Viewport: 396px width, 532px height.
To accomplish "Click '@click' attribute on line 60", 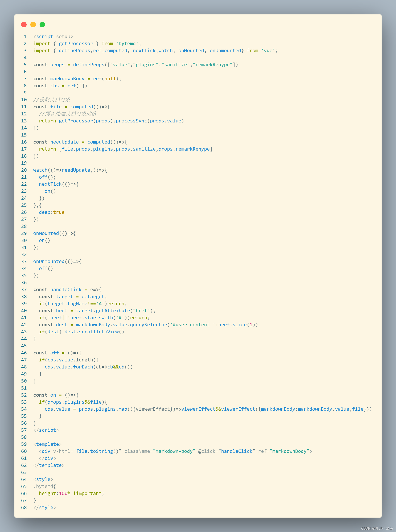I will (x=207, y=451).
